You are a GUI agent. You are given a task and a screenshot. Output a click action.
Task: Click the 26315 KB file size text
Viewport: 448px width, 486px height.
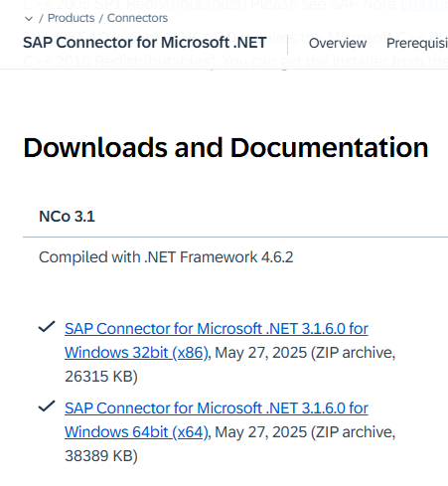[x=101, y=377]
